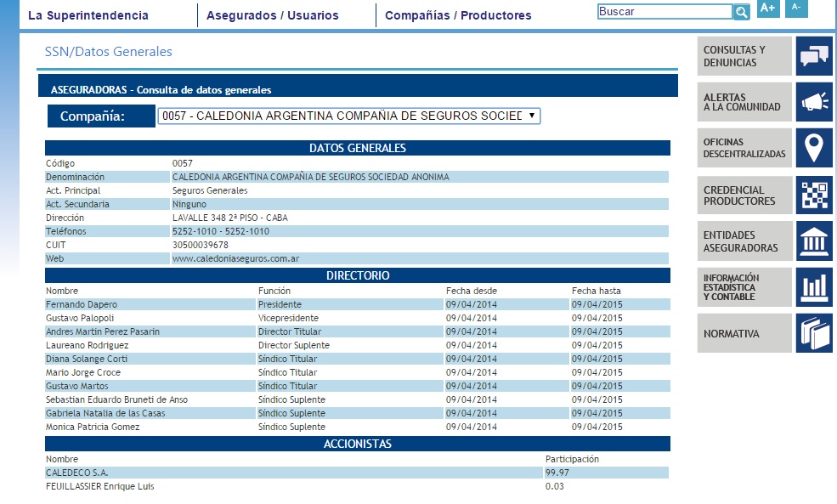Click shareholder CALEDECO S.A.
Viewport: 837px width, 504px height.
click(76, 473)
